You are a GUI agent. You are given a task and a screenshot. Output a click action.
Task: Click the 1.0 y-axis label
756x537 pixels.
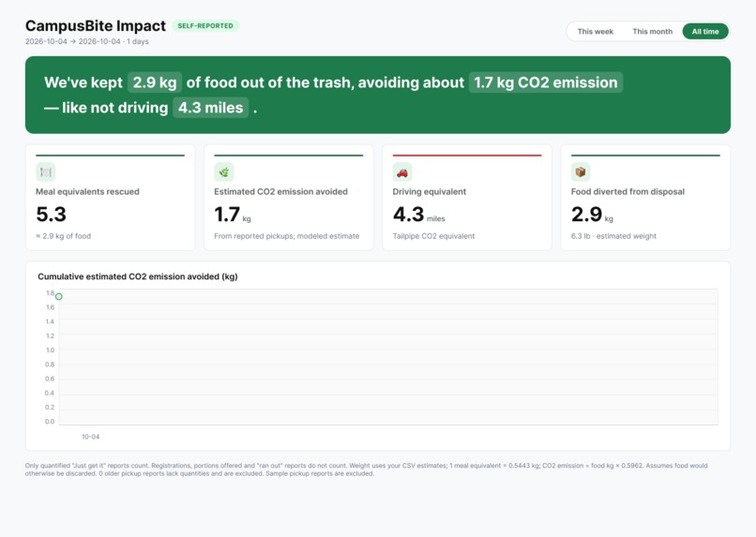50,351
